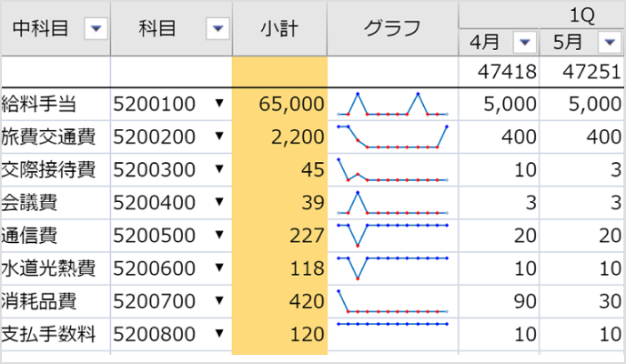Select the 39 subtotal cell
626x364 pixels.
279,203
